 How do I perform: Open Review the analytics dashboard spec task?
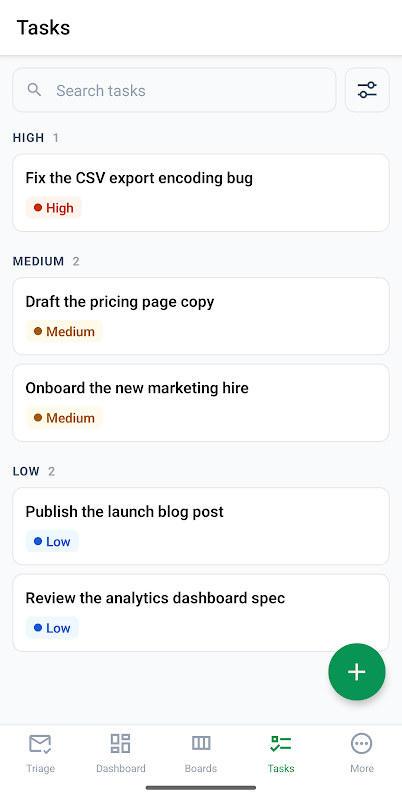click(x=201, y=613)
